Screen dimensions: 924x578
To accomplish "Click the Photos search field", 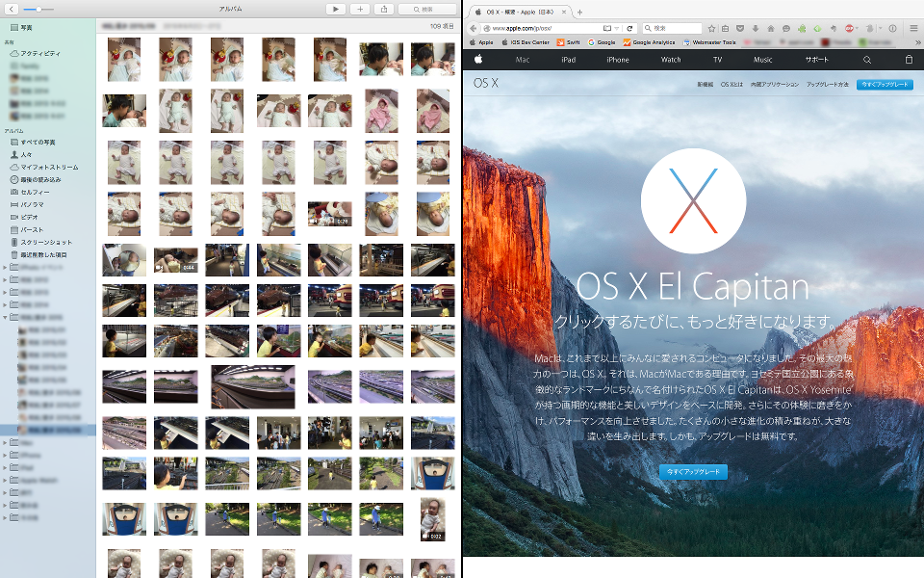I will point(427,10).
